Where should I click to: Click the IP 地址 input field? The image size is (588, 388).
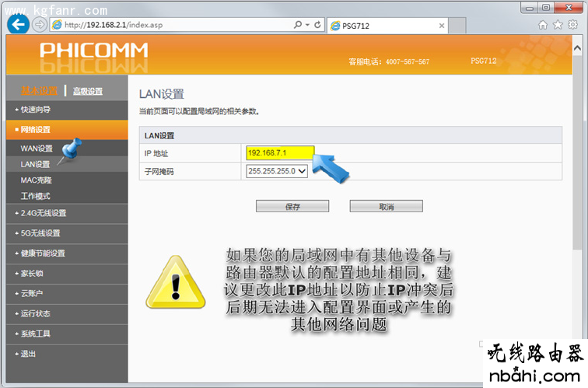[x=280, y=153]
